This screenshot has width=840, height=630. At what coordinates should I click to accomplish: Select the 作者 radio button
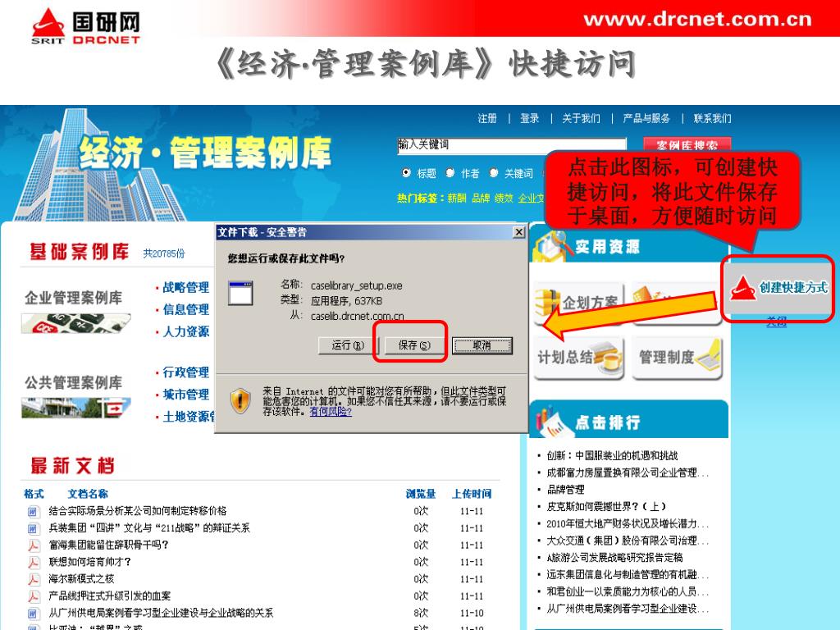point(450,172)
